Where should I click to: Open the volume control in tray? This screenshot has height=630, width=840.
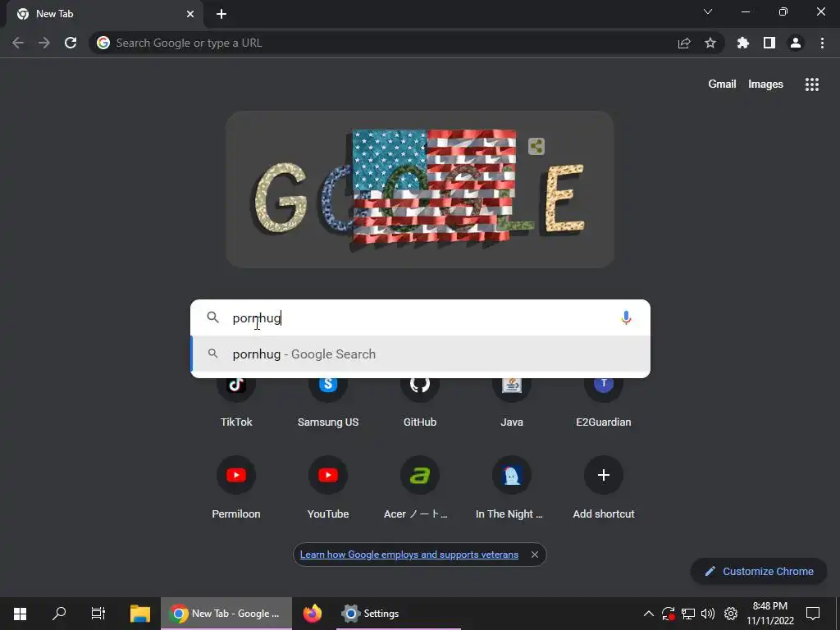click(708, 614)
